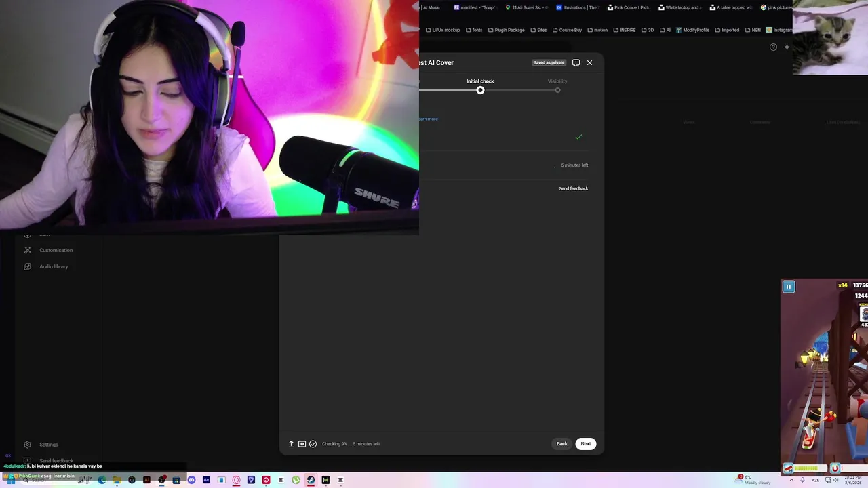The height and width of the screenshot is (488, 868).
Task: Open the motion bookmark folder
Action: 597,30
